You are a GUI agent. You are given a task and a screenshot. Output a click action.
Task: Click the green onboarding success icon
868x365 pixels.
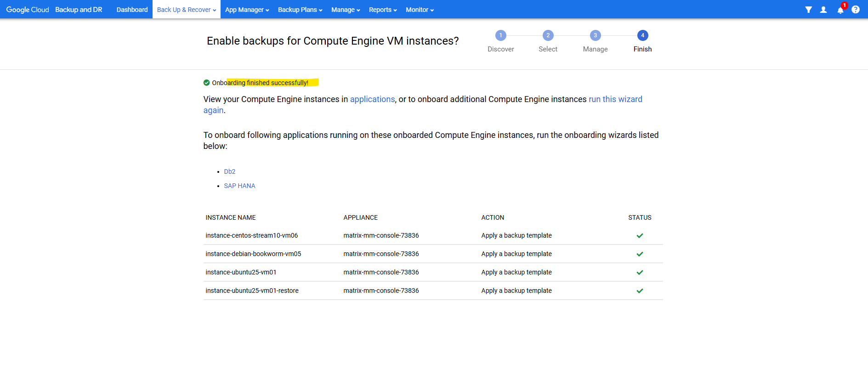(207, 83)
